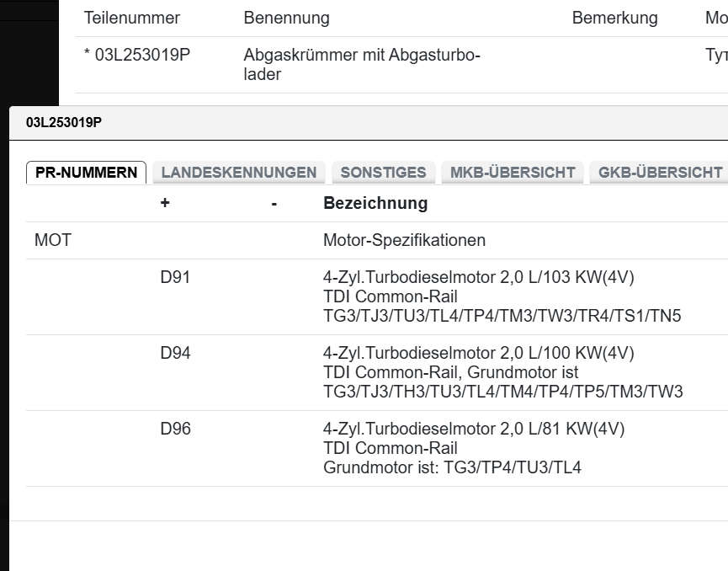Viewport: 728px width, 571px height.
Task: Click the Bemerkung column header
Action: [x=614, y=18]
